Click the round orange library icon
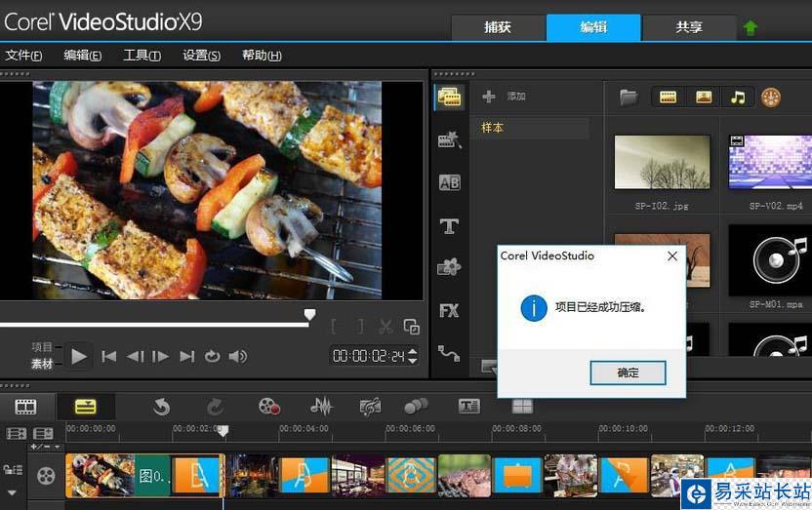This screenshot has width=812, height=510. coord(771,98)
